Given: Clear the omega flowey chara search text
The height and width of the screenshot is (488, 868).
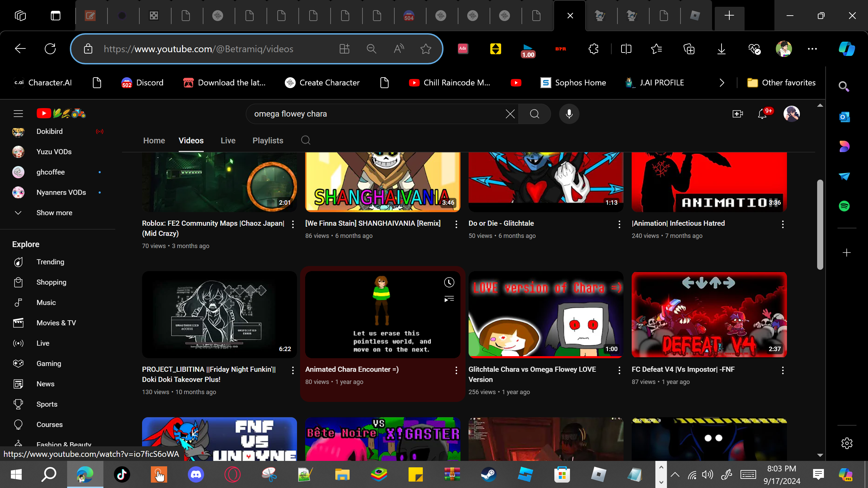Looking at the screenshot, I should 510,114.
